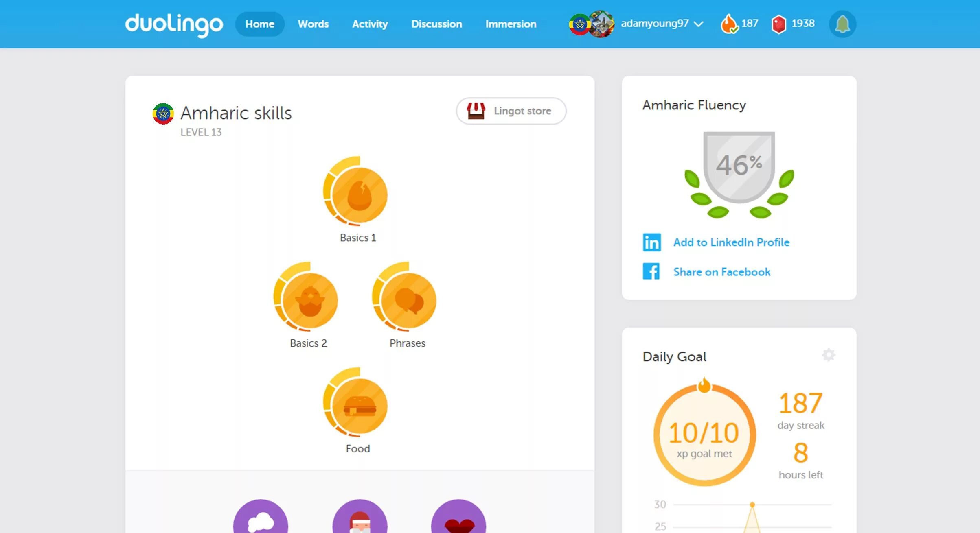Select the Immersion menu item
Viewport: 980px width, 533px height.
point(512,24)
